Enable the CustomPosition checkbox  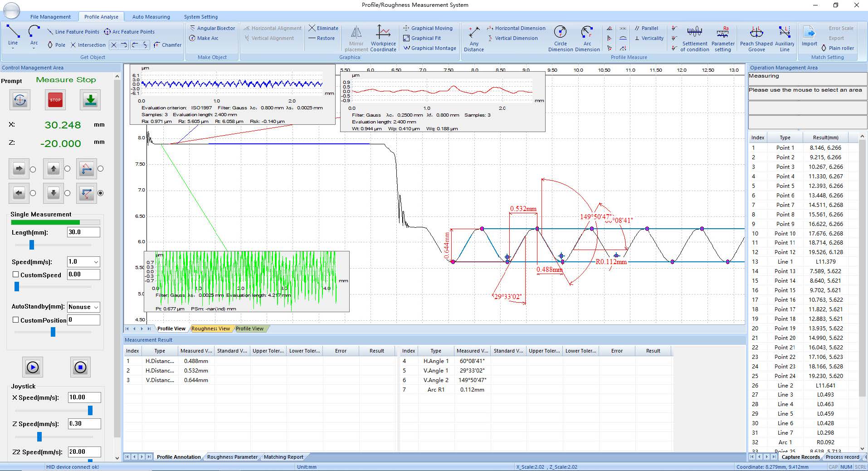point(16,320)
